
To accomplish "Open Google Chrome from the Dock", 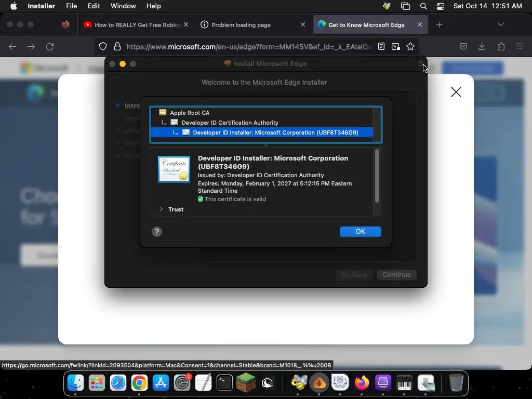I will 139,383.
